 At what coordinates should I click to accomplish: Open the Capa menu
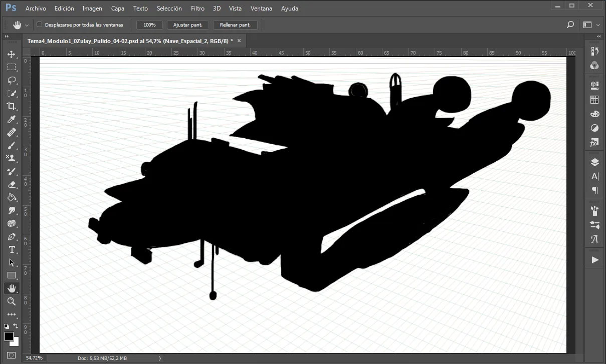point(118,9)
